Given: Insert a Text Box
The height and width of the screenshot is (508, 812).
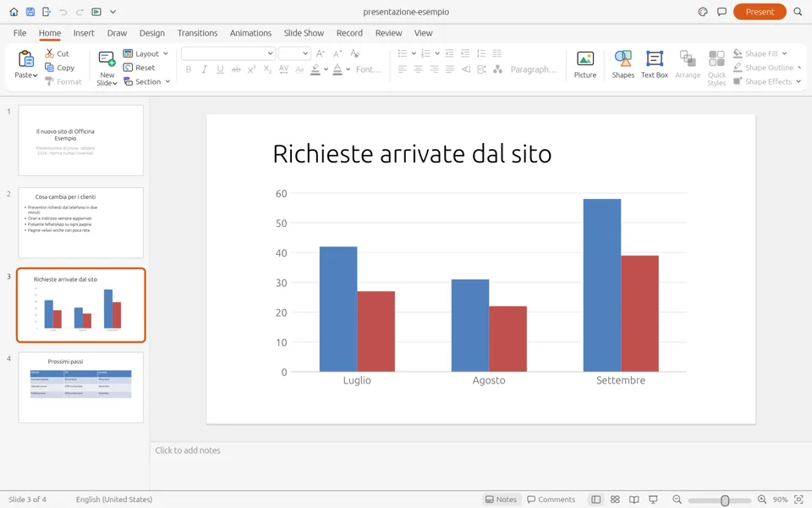Looking at the screenshot, I should (655, 65).
